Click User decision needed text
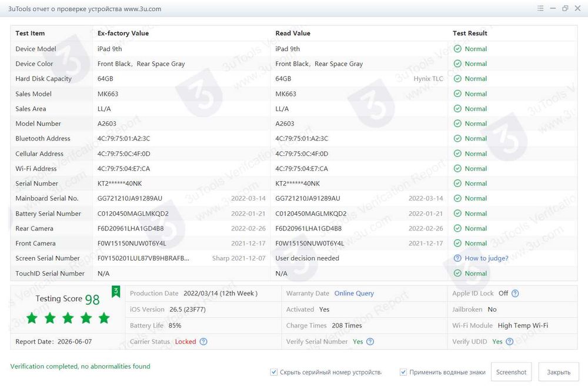 tap(307, 258)
